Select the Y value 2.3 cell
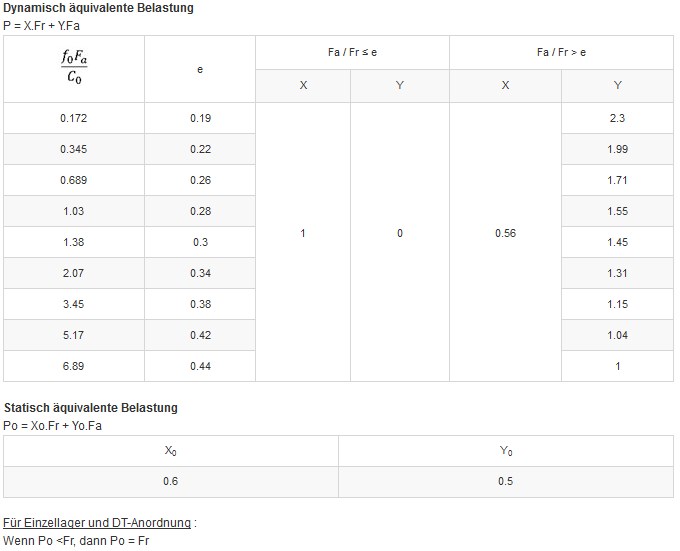 pyautogui.click(x=617, y=118)
